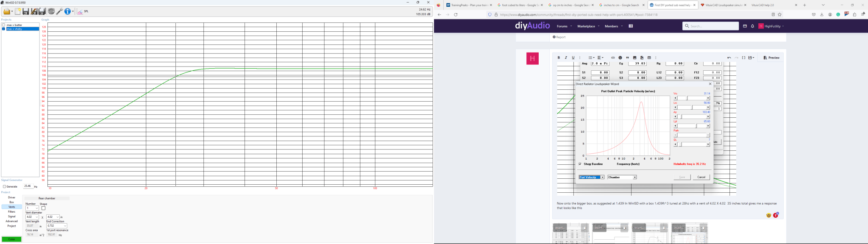Click the diyAudio search box
This screenshot has height=244, width=868.
[711, 26]
